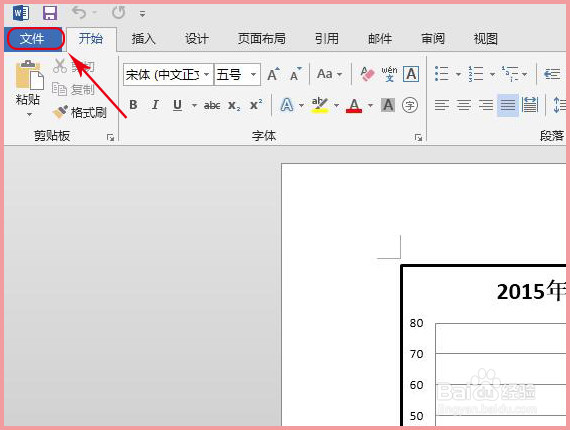Click the Distributed alignment icon

[x=530, y=105]
